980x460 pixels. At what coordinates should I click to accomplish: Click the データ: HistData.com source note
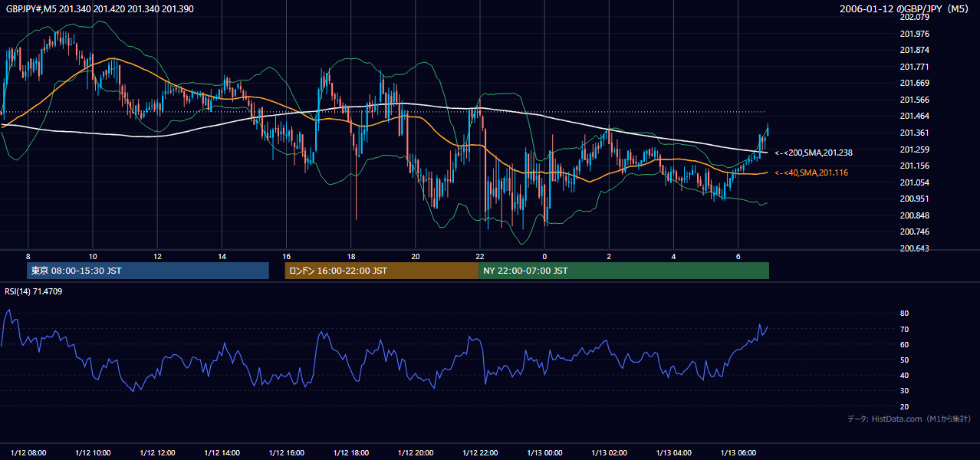click(909, 419)
